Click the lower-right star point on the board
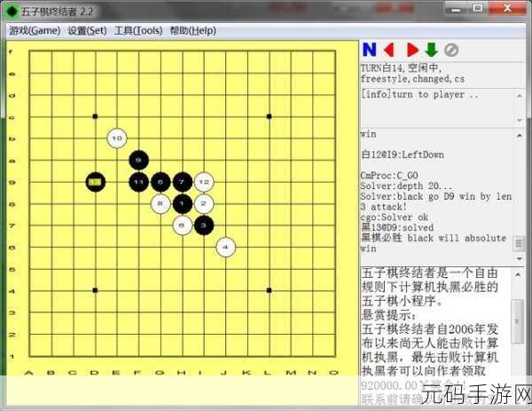The height and width of the screenshot is (411, 532). [269, 290]
